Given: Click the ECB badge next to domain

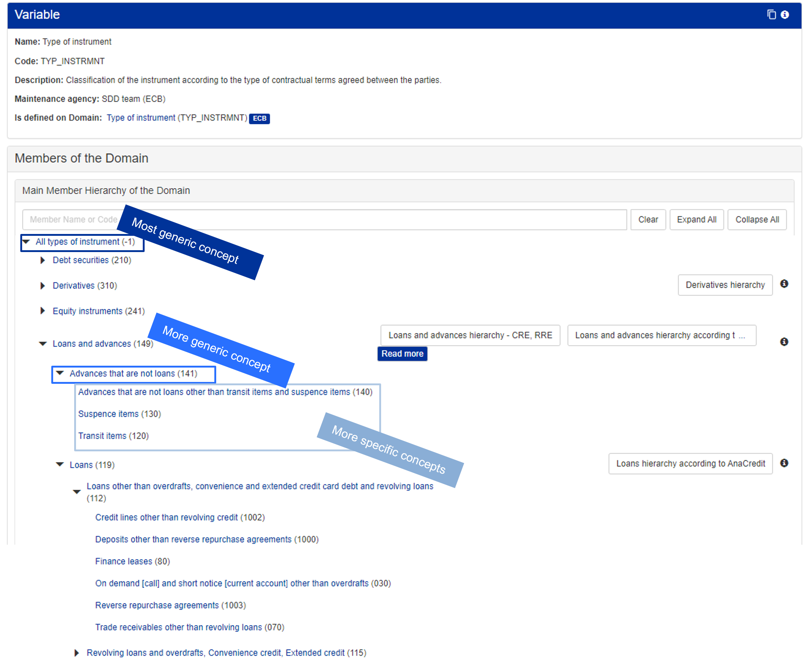Looking at the screenshot, I should 259,118.
